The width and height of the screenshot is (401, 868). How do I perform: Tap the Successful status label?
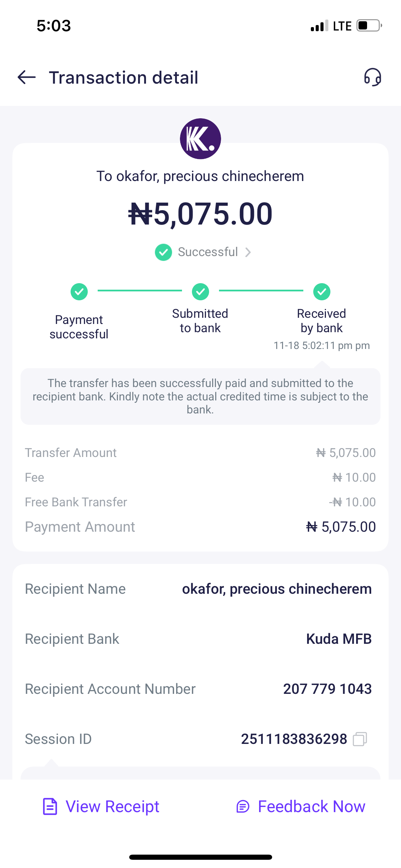pyautogui.click(x=208, y=252)
